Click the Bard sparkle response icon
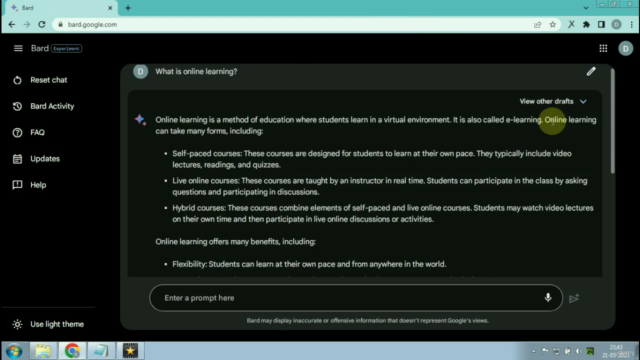 pos(140,120)
